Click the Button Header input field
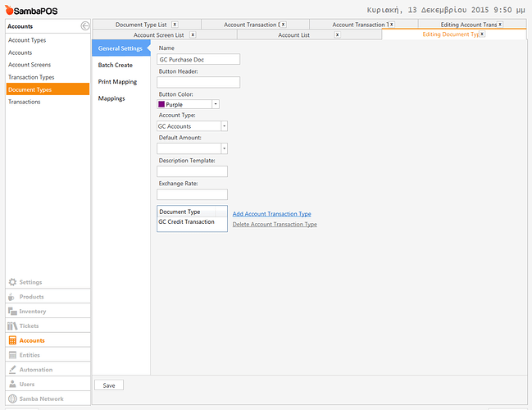 click(198, 82)
